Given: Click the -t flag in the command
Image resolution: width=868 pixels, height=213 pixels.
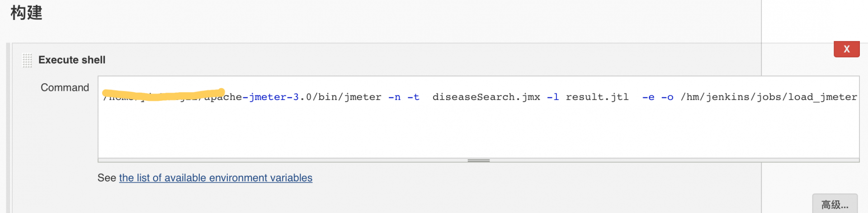Looking at the screenshot, I should (x=413, y=97).
